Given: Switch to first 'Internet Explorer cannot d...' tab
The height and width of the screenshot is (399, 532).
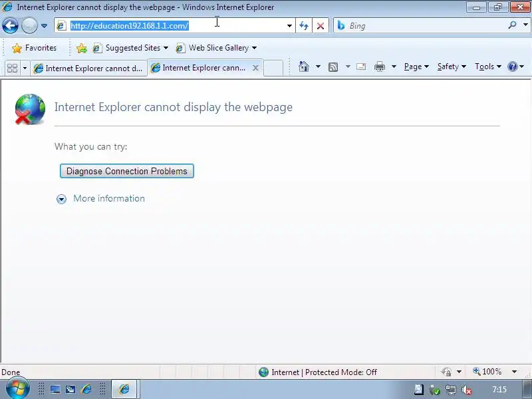Looking at the screenshot, I should tap(89, 68).
